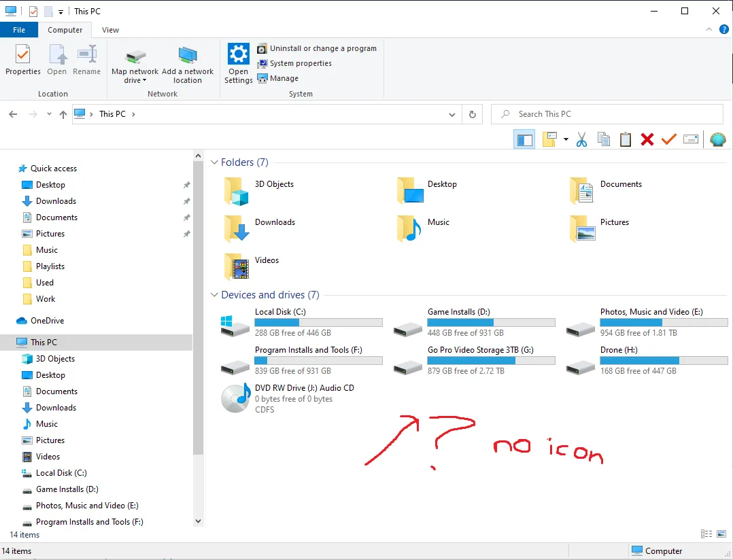
Task: Click the scissors Cut toolbar icon
Action: click(x=581, y=139)
